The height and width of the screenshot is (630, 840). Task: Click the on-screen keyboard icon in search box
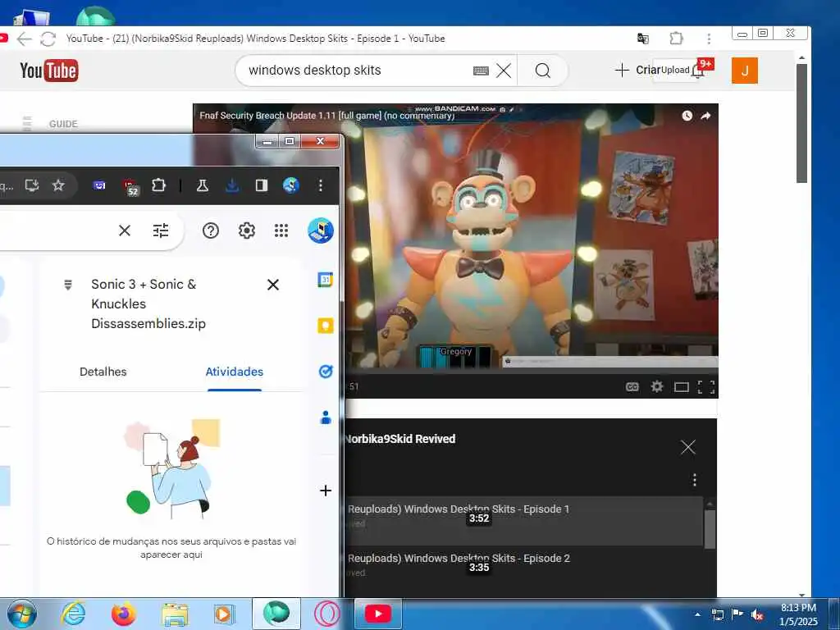coord(481,71)
